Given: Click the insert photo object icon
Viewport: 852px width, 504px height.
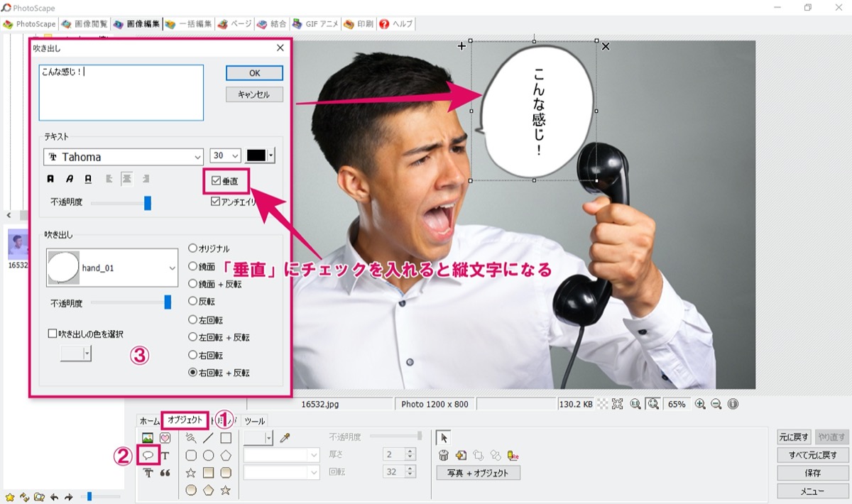Looking at the screenshot, I should click(148, 438).
